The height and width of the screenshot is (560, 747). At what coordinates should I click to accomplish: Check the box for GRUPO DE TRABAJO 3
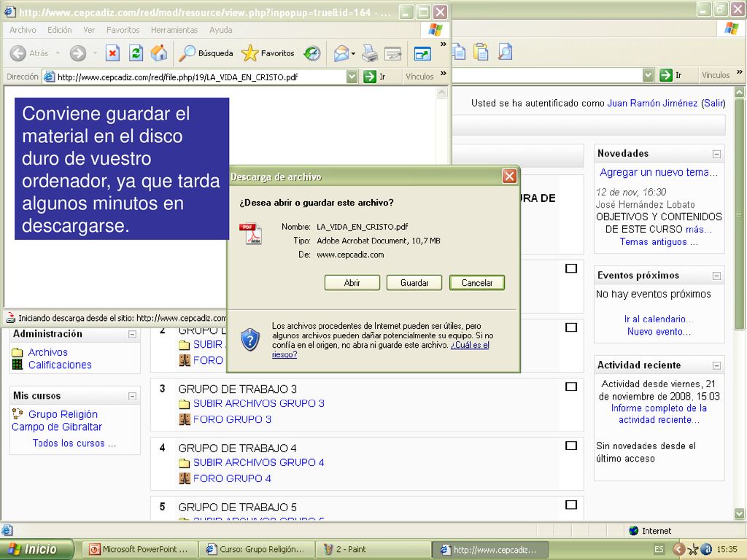click(x=570, y=386)
